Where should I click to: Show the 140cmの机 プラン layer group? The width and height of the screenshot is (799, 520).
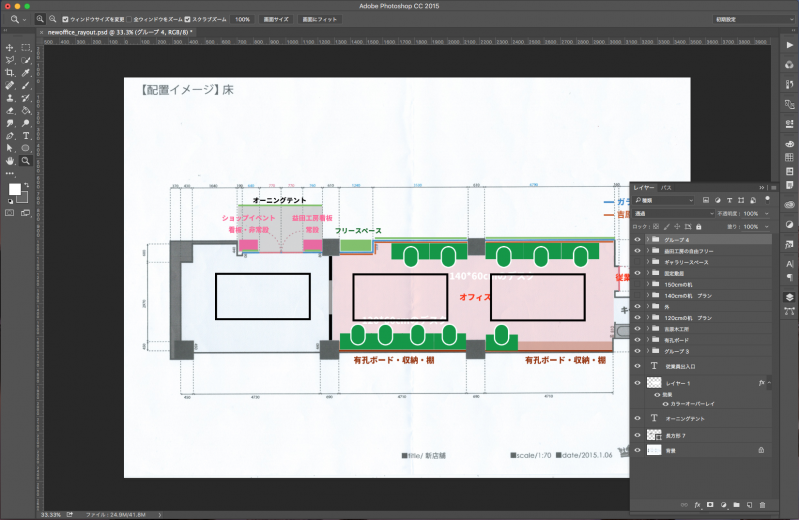click(637, 295)
